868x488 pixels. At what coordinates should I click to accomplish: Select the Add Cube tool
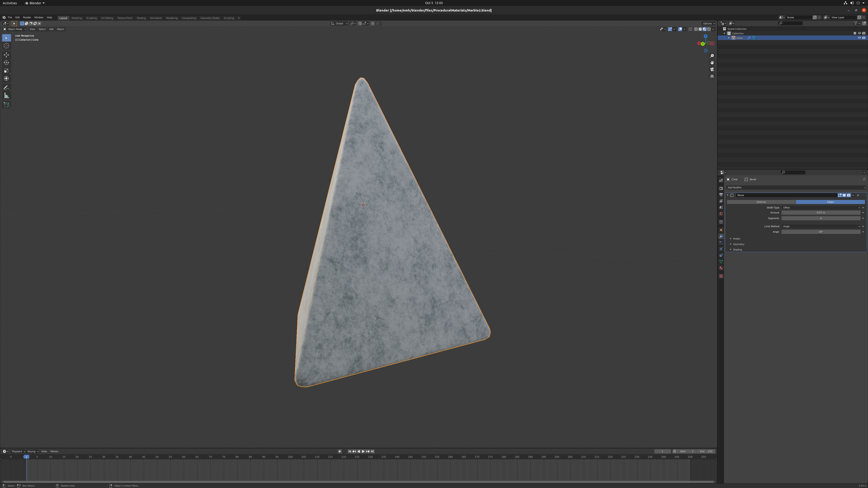coord(6,105)
